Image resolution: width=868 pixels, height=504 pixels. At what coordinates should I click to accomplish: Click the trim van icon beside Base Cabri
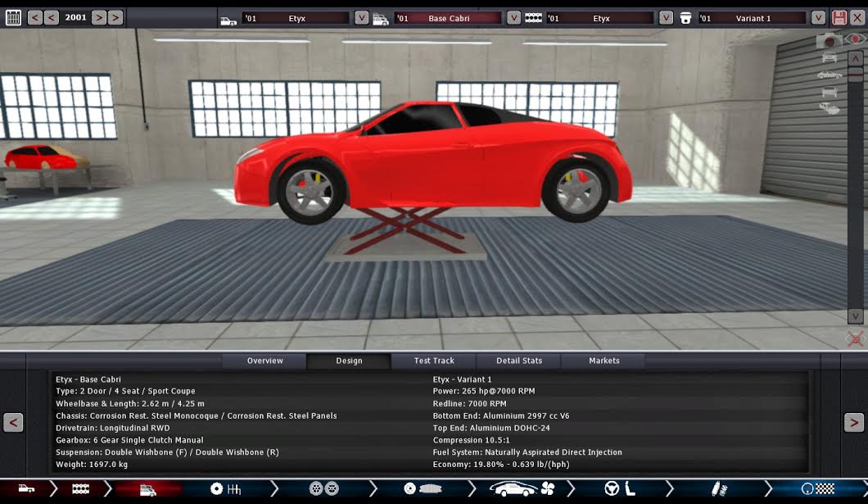[381, 20]
